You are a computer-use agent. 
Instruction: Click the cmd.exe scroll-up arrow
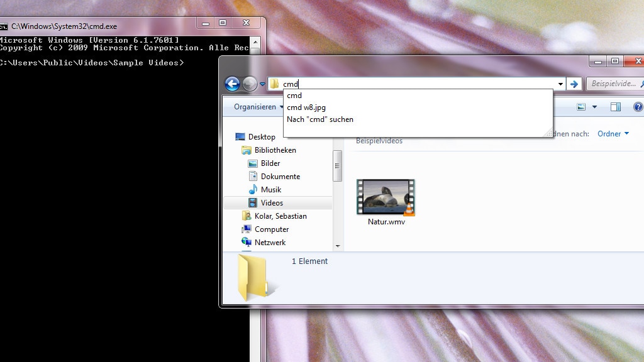255,42
